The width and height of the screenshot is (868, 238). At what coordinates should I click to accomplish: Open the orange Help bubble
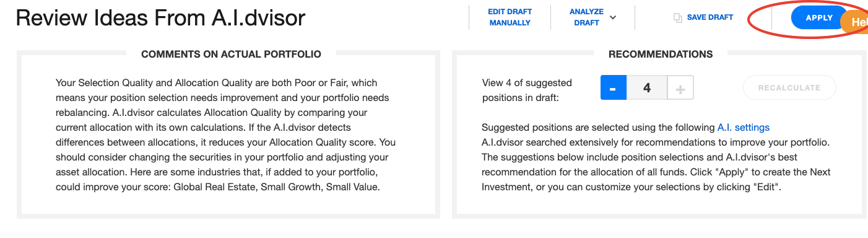[x=855, y=22]
